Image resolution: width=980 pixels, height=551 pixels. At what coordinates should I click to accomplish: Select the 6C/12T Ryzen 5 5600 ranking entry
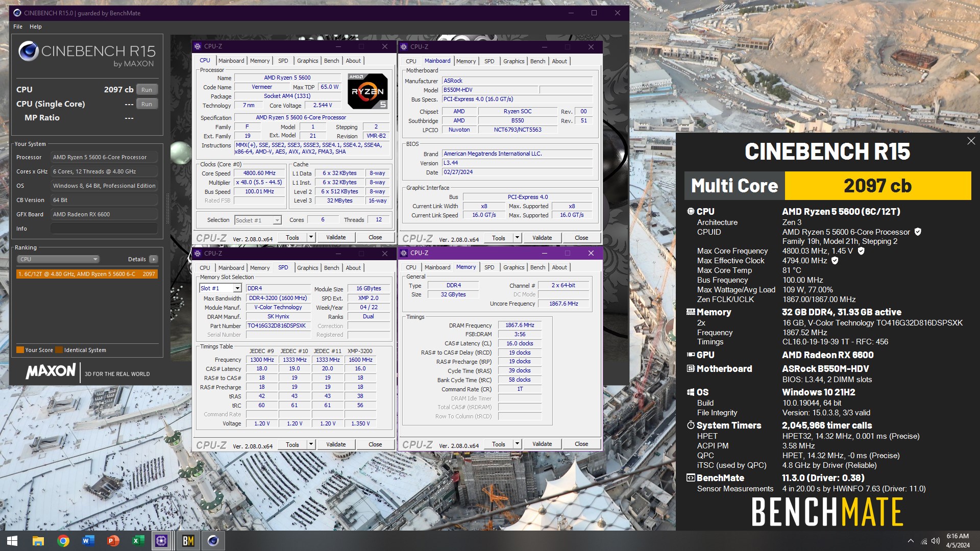(87, 274)
